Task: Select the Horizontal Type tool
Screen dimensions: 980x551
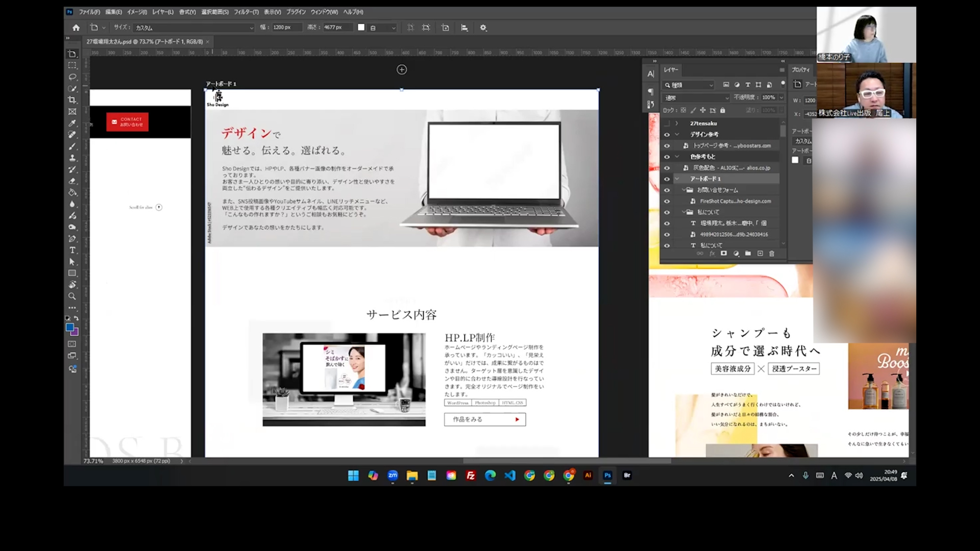Action: (72, 250)
